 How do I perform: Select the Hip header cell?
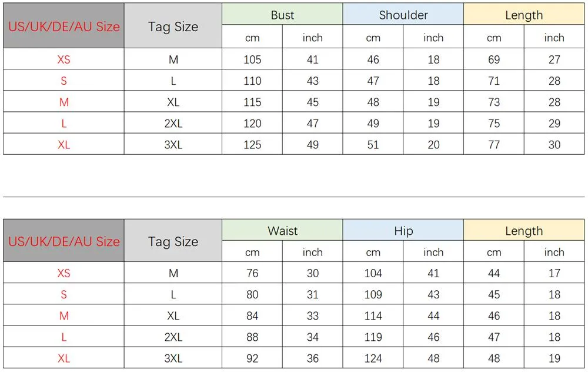403,230
